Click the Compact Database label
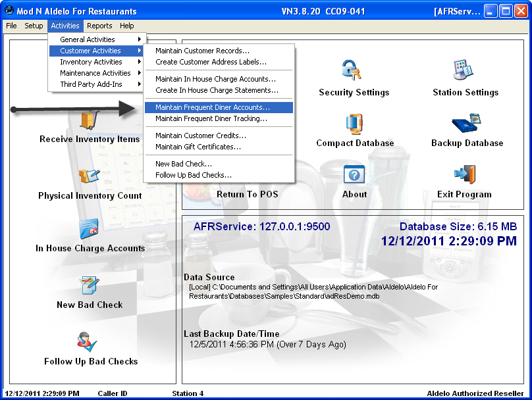The height and width of the screenshot is (400, 532). click(355, 143)
